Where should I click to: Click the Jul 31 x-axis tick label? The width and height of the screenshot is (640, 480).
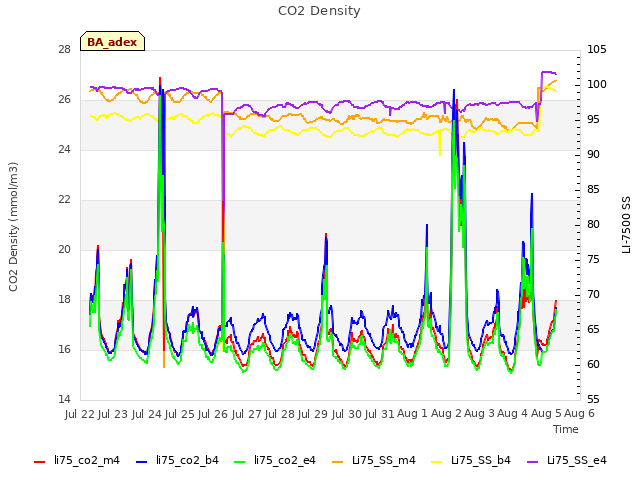click(380, 414)
